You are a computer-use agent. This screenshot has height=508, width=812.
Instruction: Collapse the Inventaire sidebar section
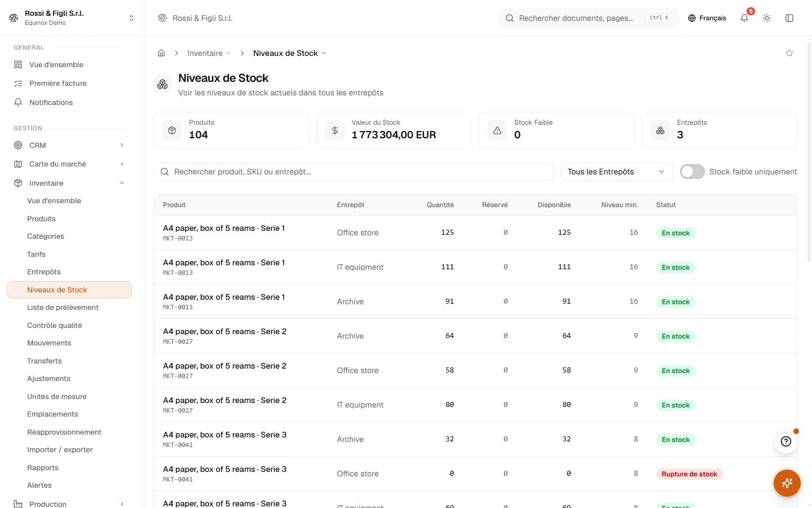(x=122, y=183)
